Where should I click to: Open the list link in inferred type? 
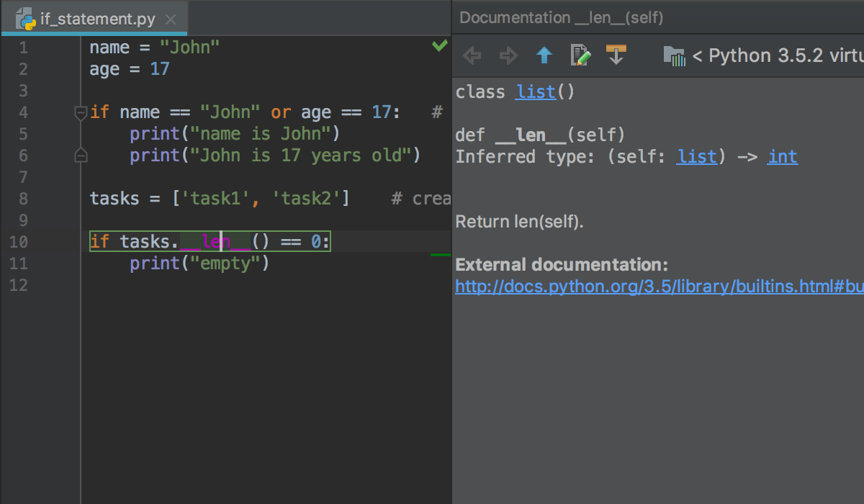tap(697, 157)
